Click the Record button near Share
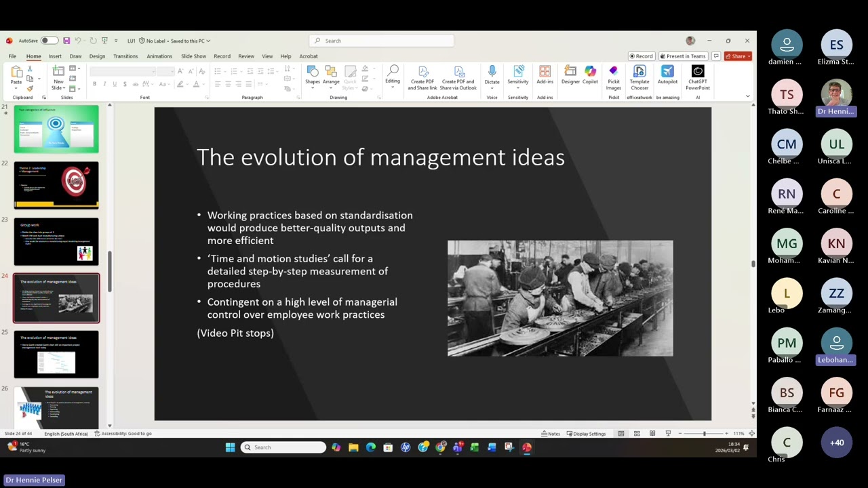 click(641, 56)
